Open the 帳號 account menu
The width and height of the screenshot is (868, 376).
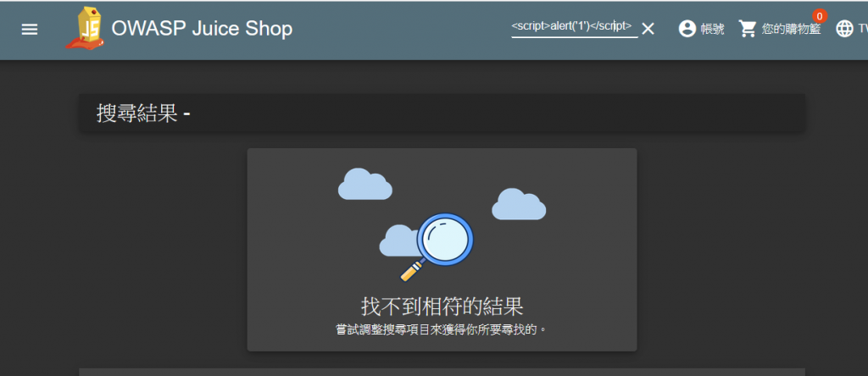702,29
